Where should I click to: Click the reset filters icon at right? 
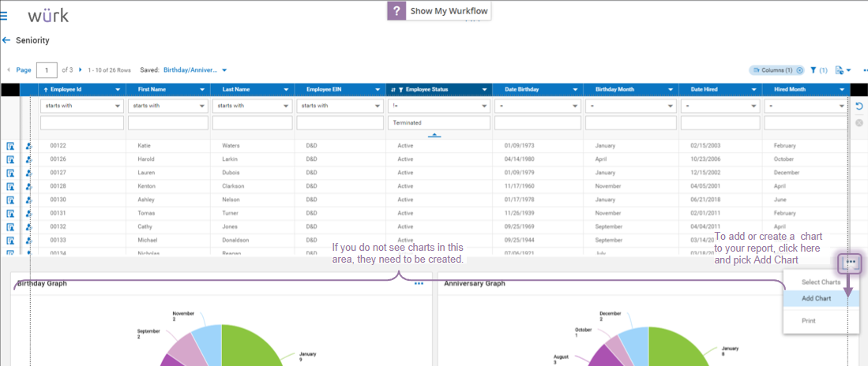coord(859,106)
